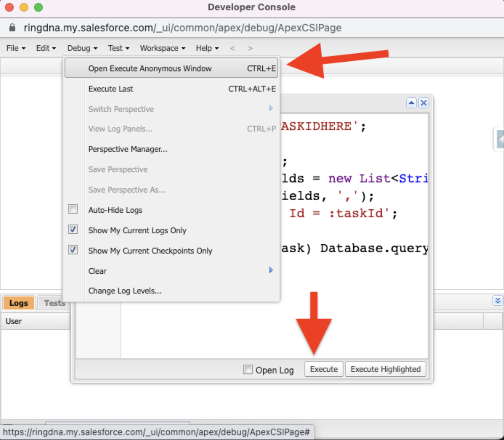This screenshot has height=440, width=504.
Task: Click the forward navigation arrow in menu bar
Action: 250,48
